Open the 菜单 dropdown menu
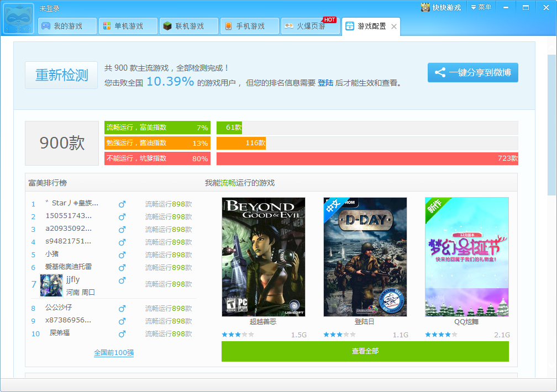The height and width of the screenshot is (392, 557). pyautogui.click(x=481, y=7)
